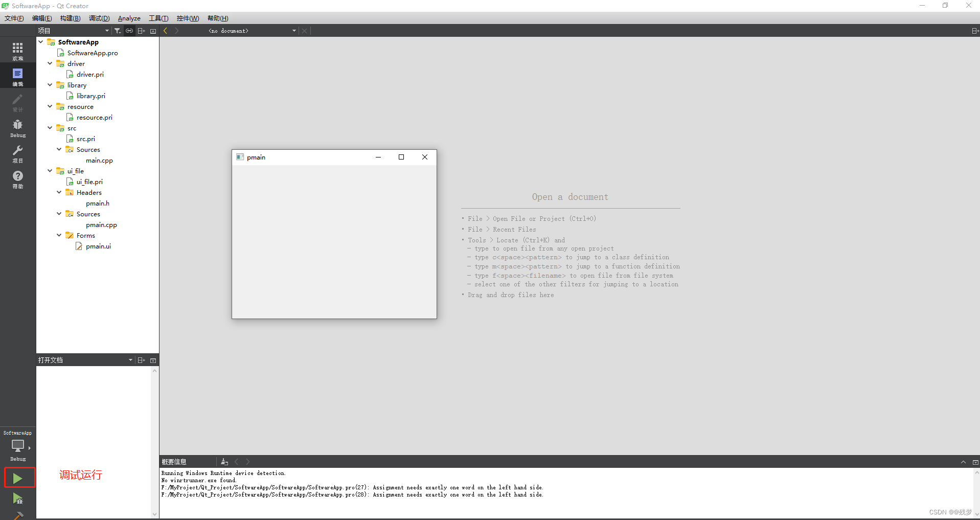Close the output pane
The width and height of the screenshot is (980, 520).
tap(975, 462)
